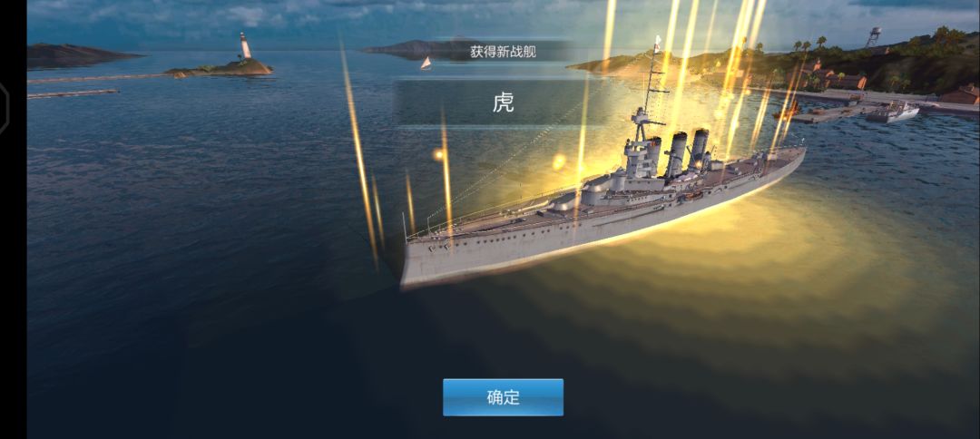Image resolution: width=980 pixels, height=439 pixels.
Task: Tap the long stone breakwater
Action: pos(97,78)
